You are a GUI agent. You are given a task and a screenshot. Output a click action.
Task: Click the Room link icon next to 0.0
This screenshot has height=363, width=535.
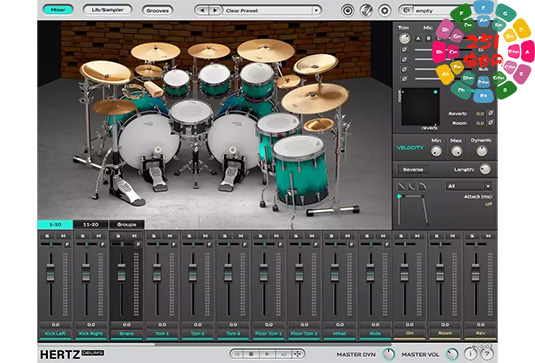click(491, 122)
